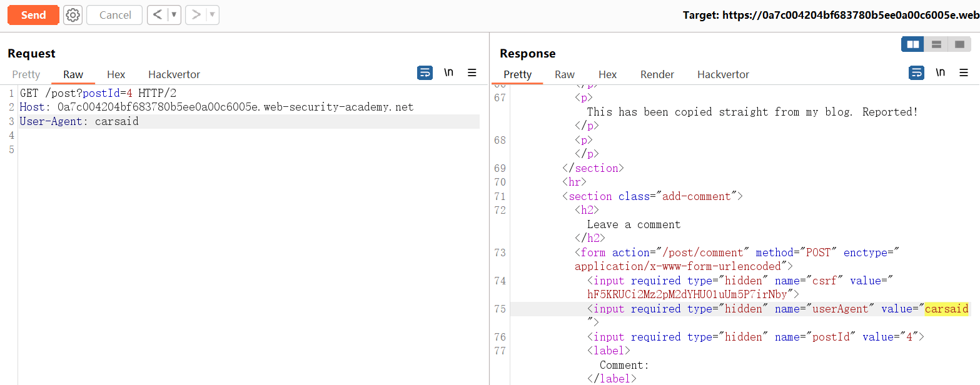Click the orange Send button

33,15
